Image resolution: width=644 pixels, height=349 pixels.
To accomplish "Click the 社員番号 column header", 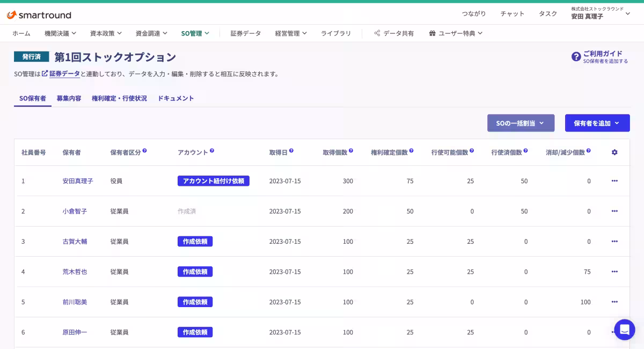I will [x=33, y=152].
